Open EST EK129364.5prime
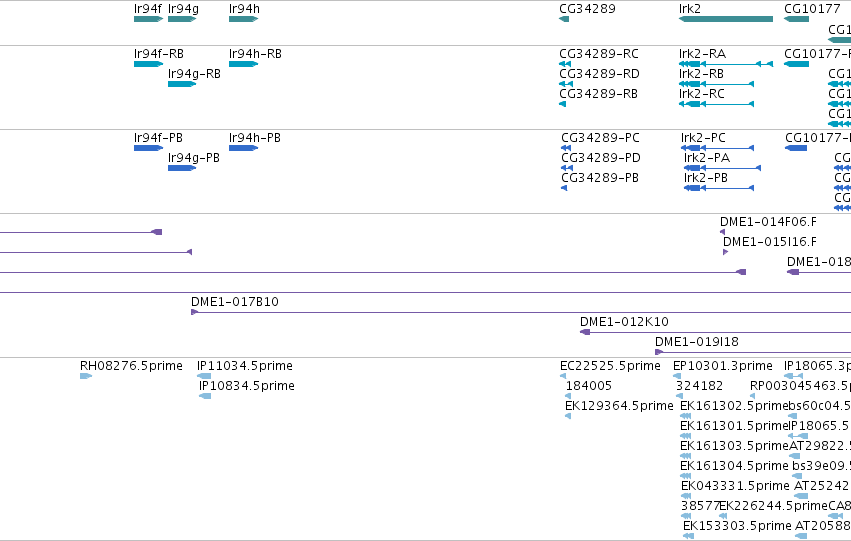Screen dimensions: 851x541 (568, 416)
